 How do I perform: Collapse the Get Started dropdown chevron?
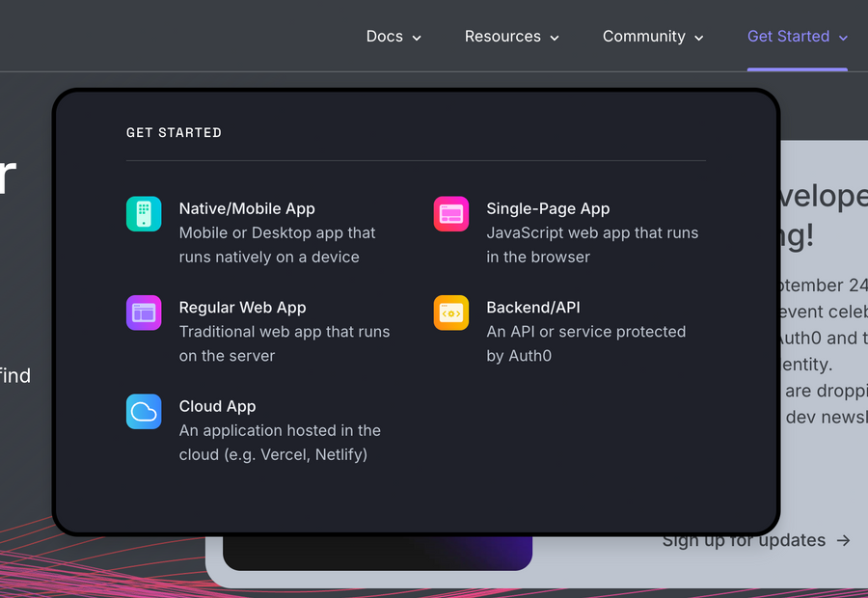[x=843, y=38]
